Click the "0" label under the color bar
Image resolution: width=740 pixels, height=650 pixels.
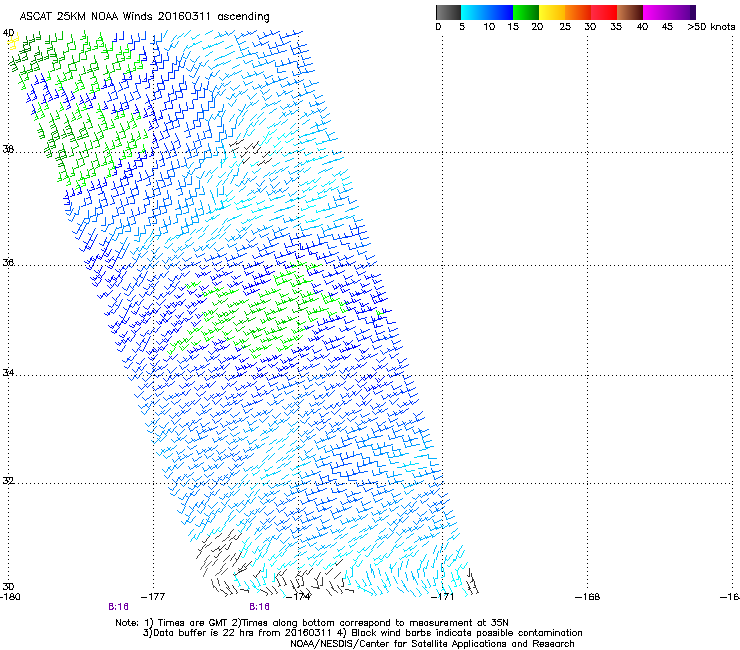[x=438, y=27]
